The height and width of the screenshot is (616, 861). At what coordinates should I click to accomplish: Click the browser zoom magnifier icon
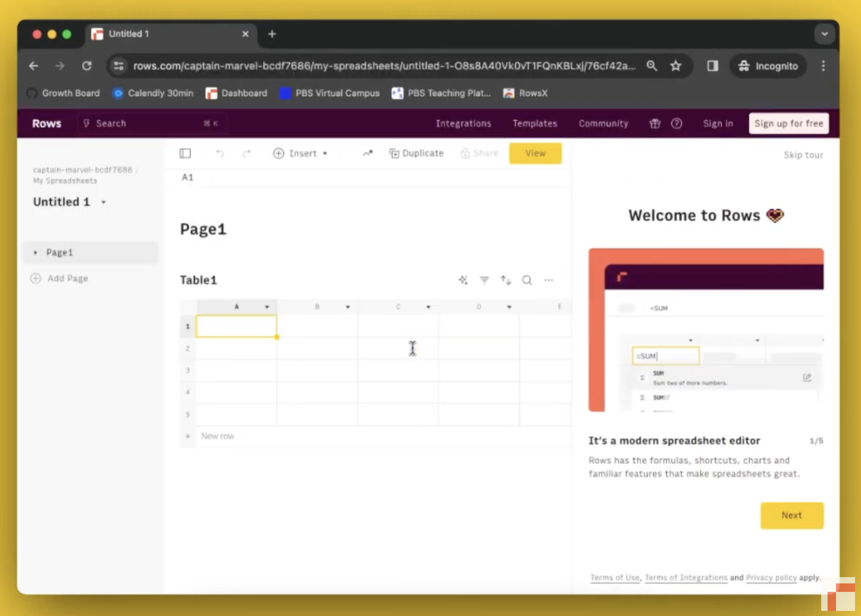[652, 66]
